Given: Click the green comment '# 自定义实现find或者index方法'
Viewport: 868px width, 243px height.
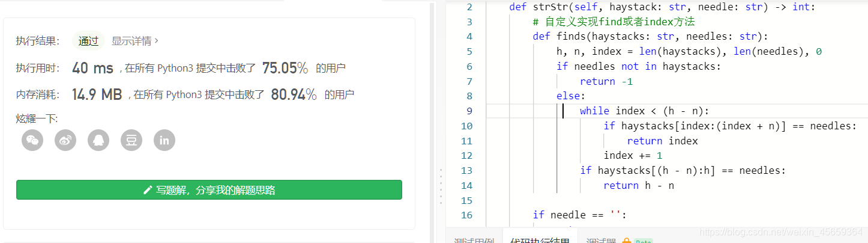Looking at the screenshot, I should 613,22.
